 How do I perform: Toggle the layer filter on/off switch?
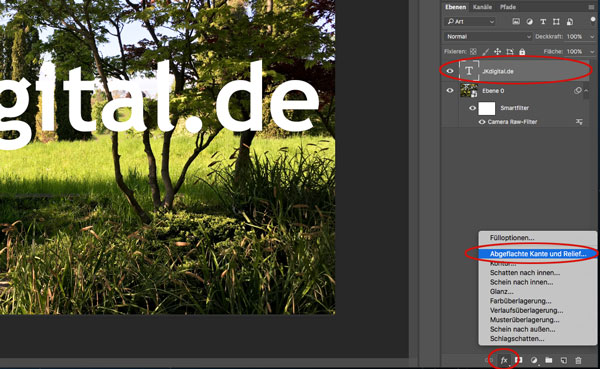tap(593, 20)
